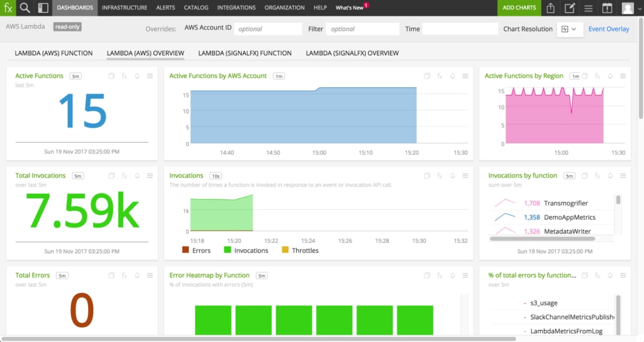Viewport: 644px width, 342px height.
Task: Click the 1m badge on Active Functions by Region
Action: point(575,76)
